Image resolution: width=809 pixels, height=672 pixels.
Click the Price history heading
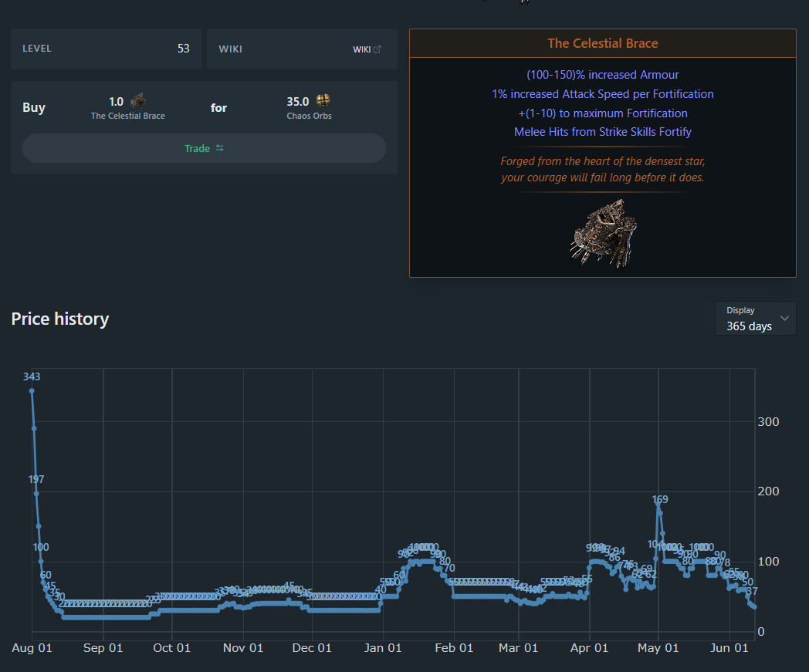[60, 319]
